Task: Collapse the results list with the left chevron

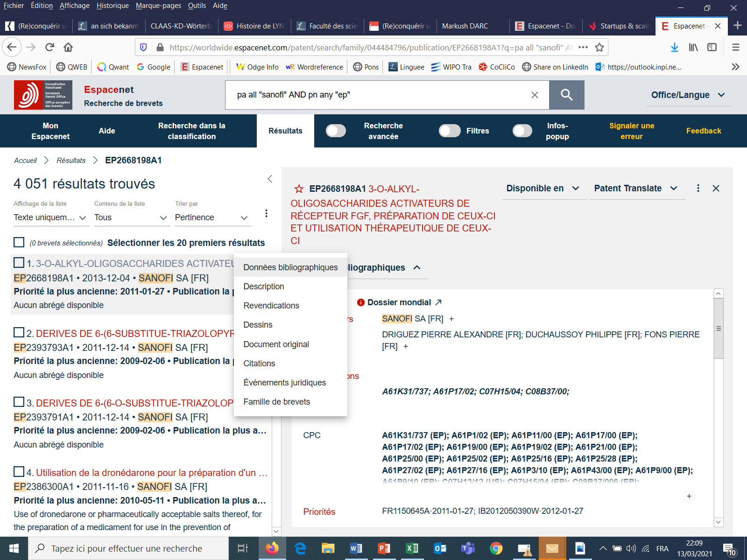Action: [x=270, y=179]
